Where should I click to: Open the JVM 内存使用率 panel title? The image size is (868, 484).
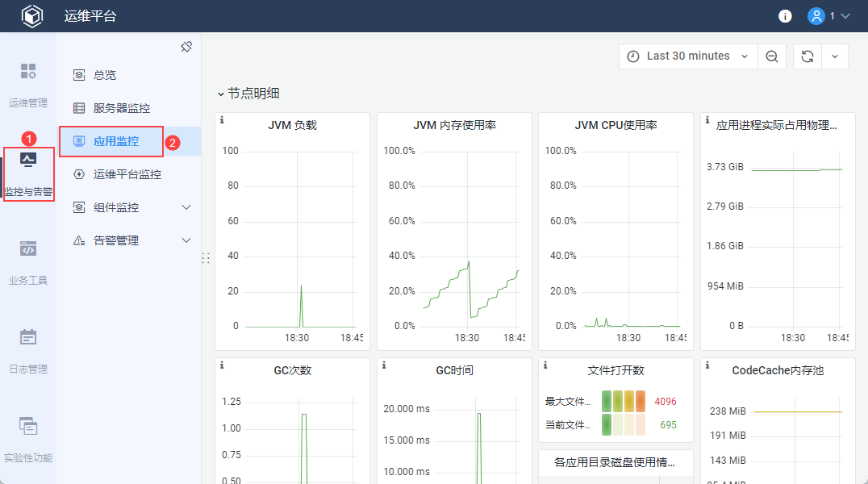pos(454,125)
